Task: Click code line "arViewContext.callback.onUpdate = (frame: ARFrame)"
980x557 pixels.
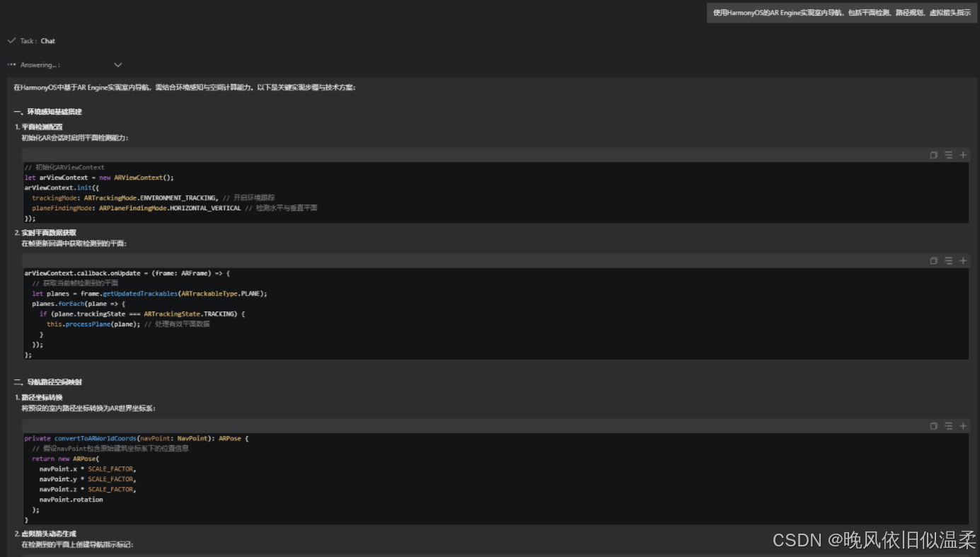Action: click(x=127, y=273)
